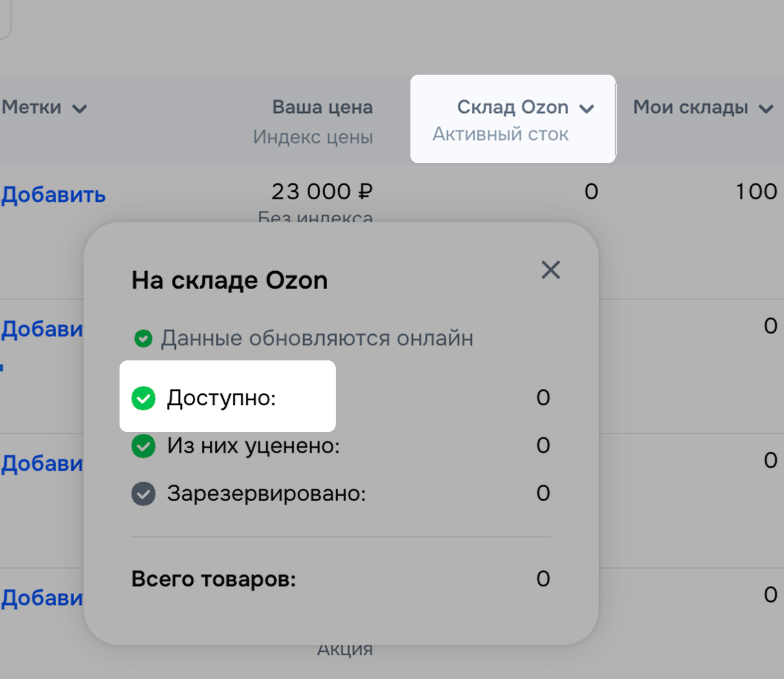
Task: Click the "Склад Ozon" header label
Action: [513, 107]
